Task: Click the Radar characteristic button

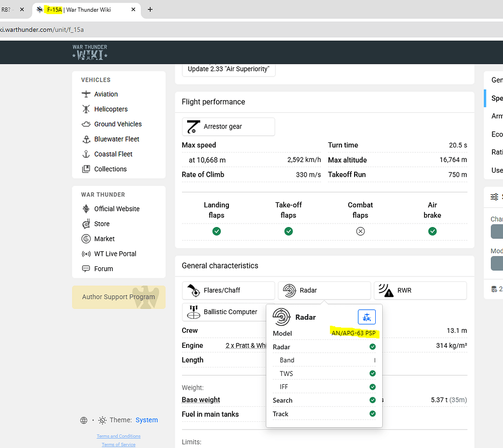Action: pyautogui.click(x=324, y=290)
